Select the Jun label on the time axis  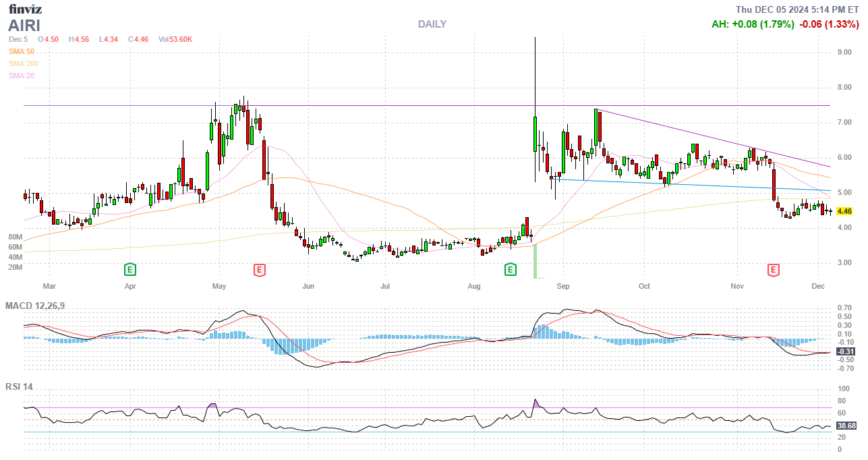point(308,286)
